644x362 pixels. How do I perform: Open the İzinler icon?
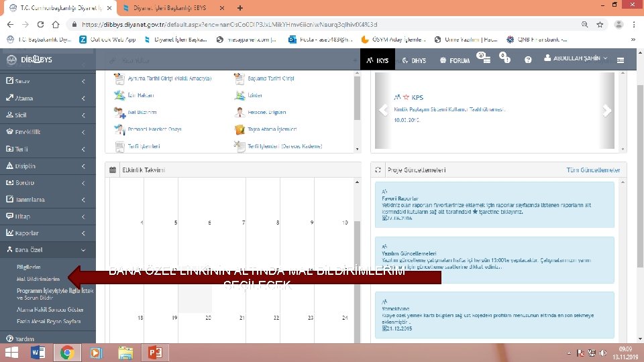click(239, 95)
